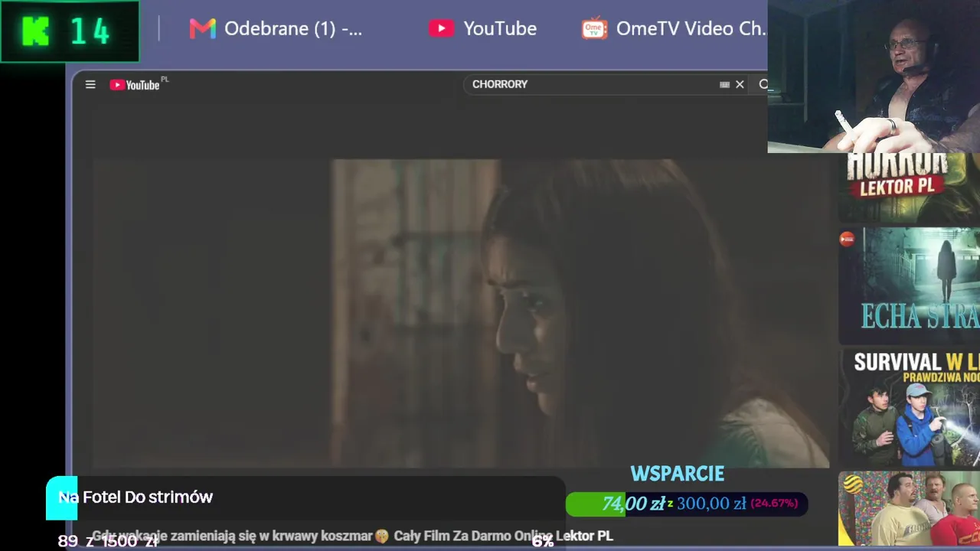Viewport: 980px width, 551px height.
Task: Click the webcam overlay of the streamer
Action: click(x=874, y=77)
